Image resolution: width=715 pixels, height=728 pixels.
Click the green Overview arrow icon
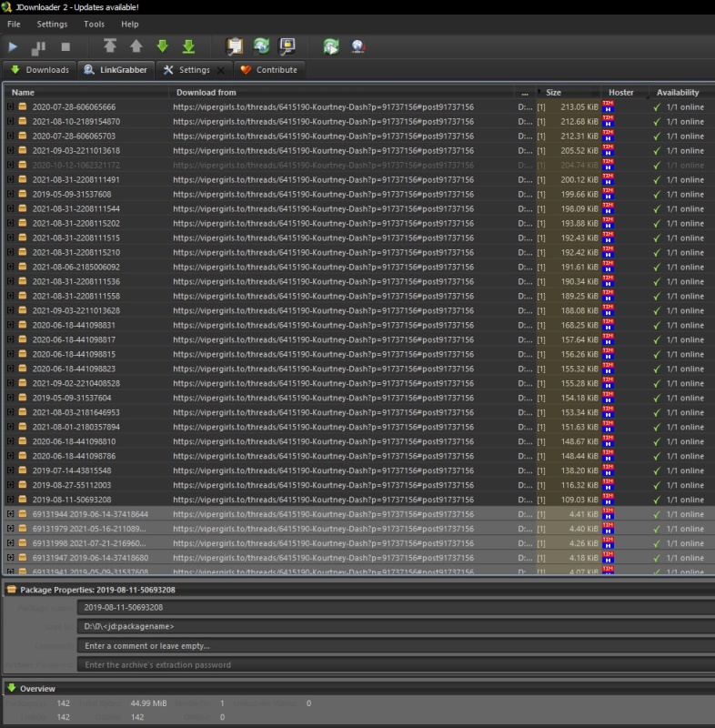click(x=12, y=688)
